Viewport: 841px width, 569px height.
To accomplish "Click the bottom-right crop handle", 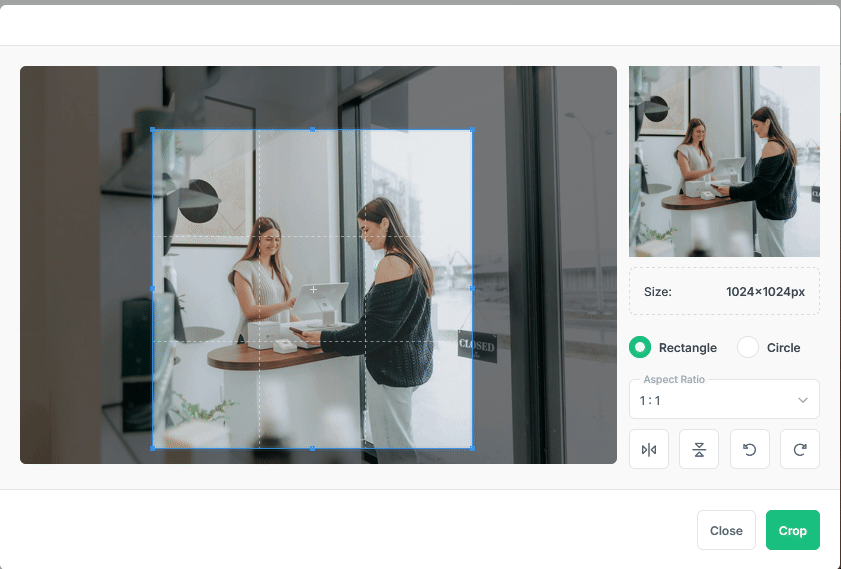I will [x=472, y=448].
